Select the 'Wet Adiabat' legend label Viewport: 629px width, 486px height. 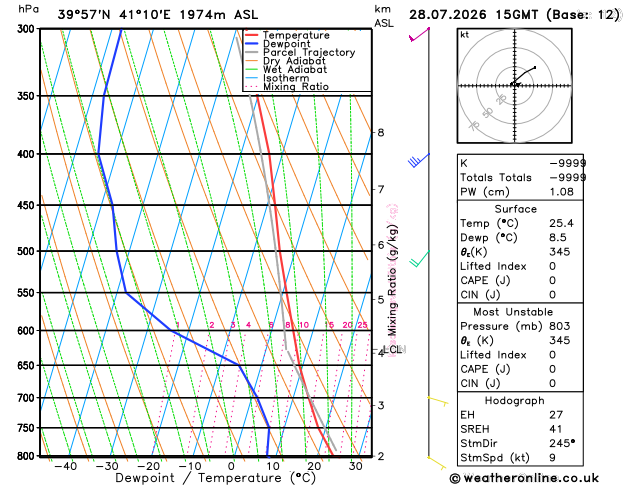(295, 69)
